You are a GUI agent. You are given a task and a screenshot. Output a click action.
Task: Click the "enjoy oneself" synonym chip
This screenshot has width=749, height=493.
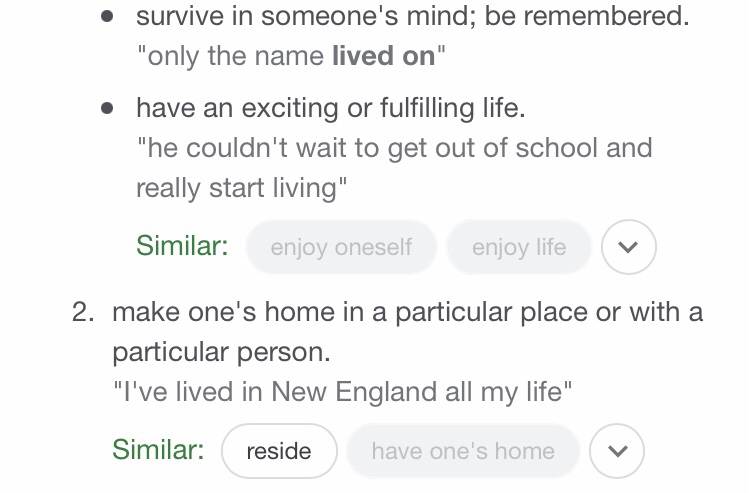341,247
